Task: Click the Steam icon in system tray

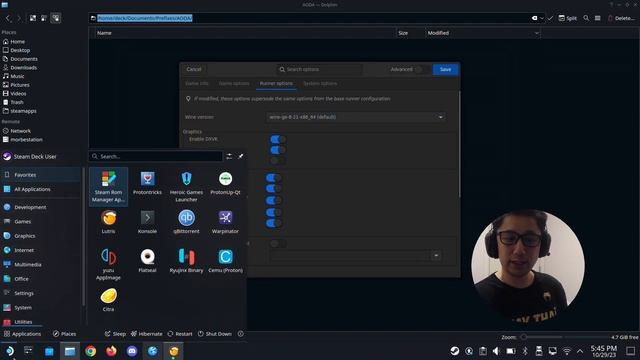Action: (x=455, y=351)
